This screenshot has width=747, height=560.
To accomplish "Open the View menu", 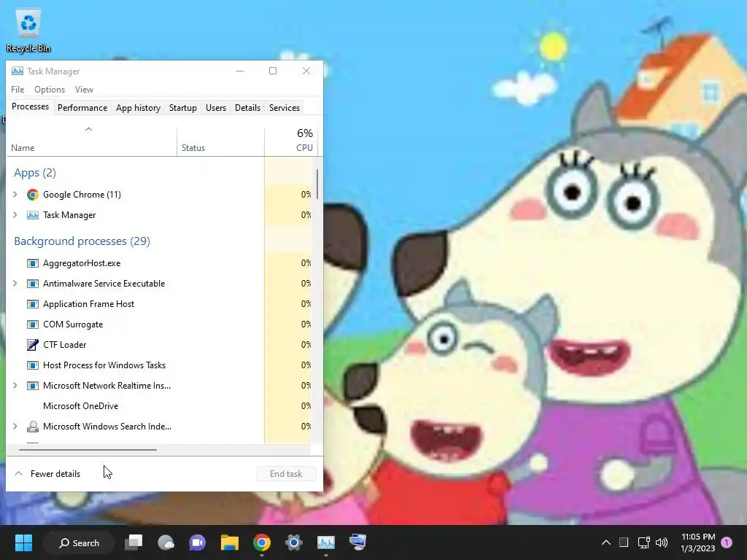I will tap(85, 90).
